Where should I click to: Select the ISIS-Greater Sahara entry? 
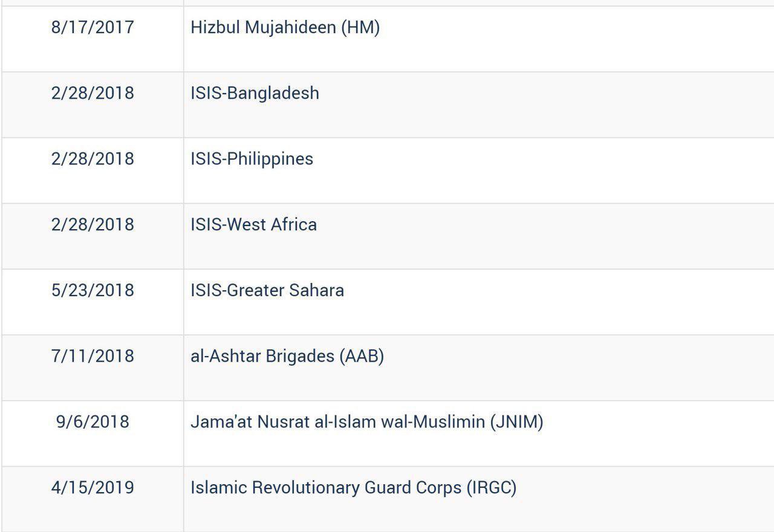(267, 290)
